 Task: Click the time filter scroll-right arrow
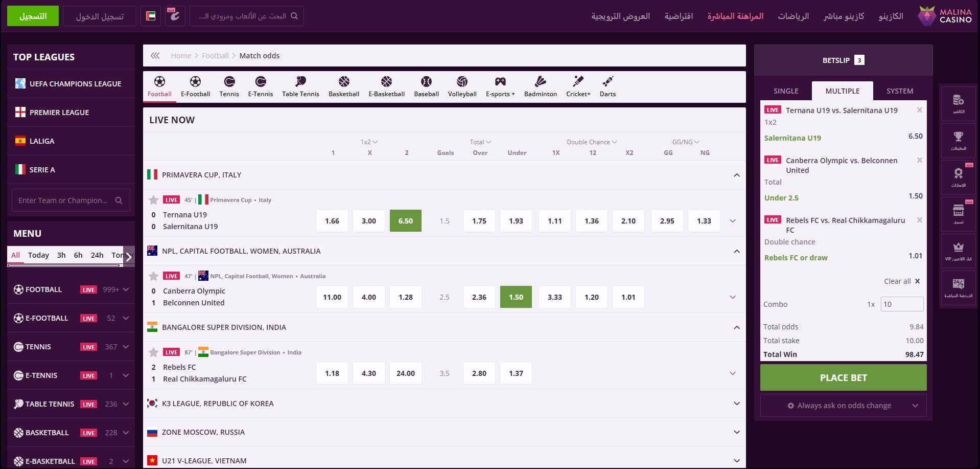pyautogui.click(x=129, y=257)
